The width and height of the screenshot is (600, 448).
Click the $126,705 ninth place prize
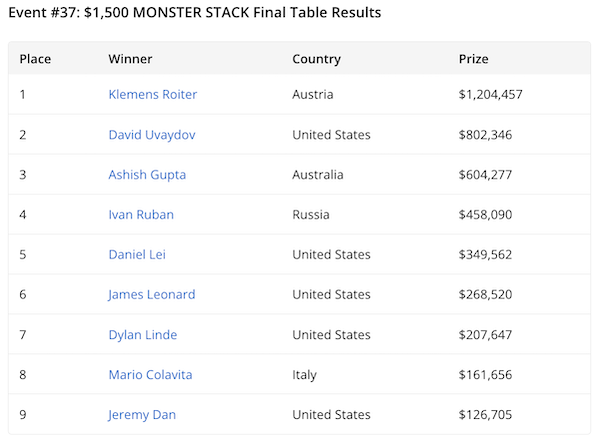click(x=484, y=414)
